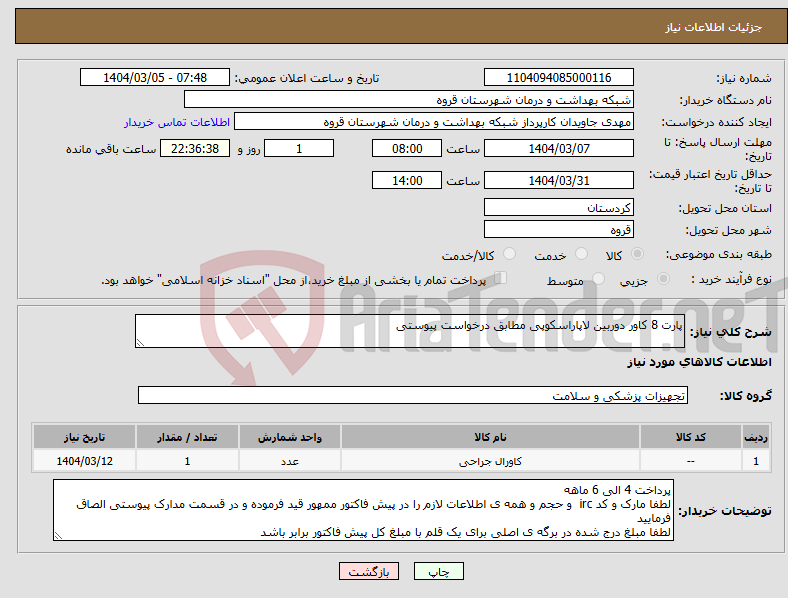Viewport: 788px width, 598px height.
Task: Select the جزیی purchase type radio
Action: click(663, 278)
